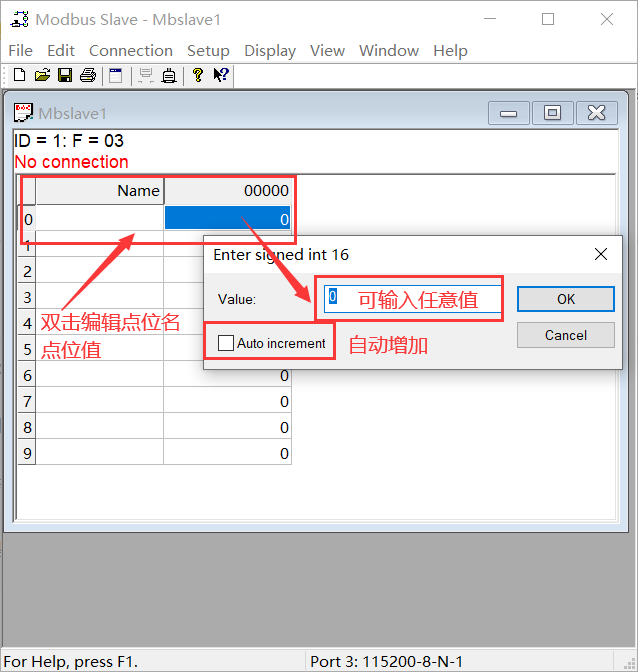The width and height of the screenshot is (638, 672).
Task: Save using the floppy disk icon
Action: (x=65, y=75)
